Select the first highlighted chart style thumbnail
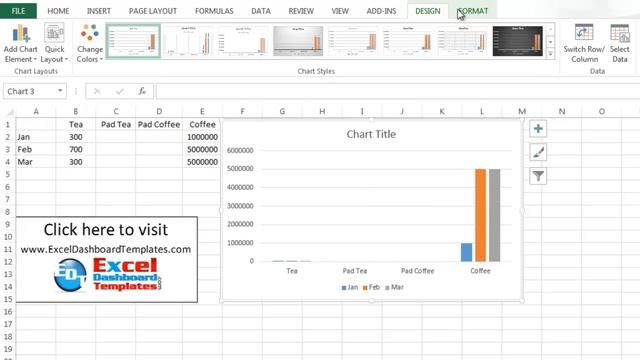 133,41
